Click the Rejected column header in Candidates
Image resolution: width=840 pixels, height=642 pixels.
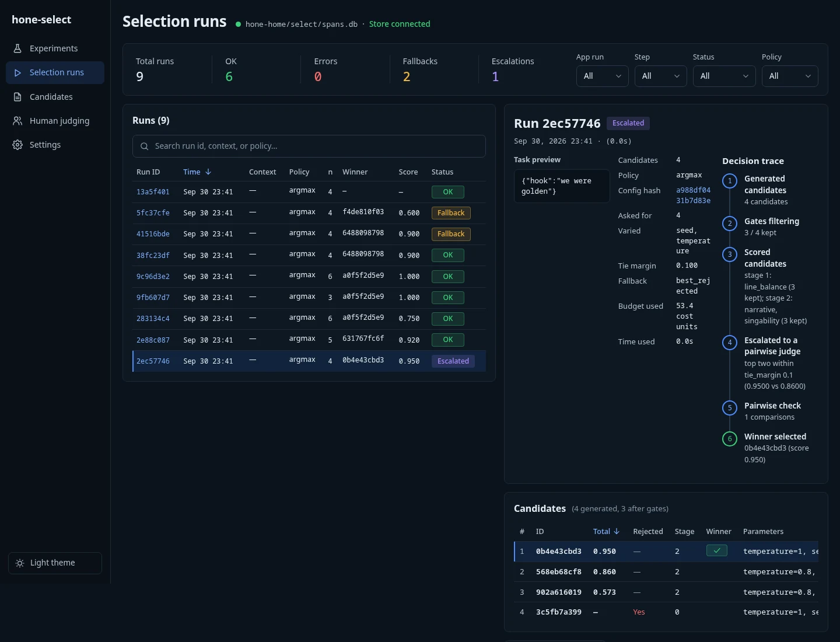648,532
